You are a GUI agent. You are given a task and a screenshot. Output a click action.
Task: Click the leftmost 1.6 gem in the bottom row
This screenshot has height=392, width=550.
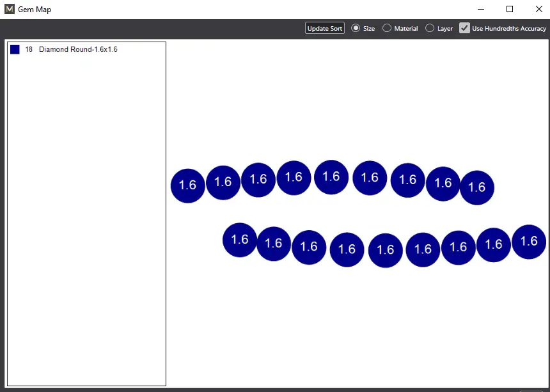240,240
